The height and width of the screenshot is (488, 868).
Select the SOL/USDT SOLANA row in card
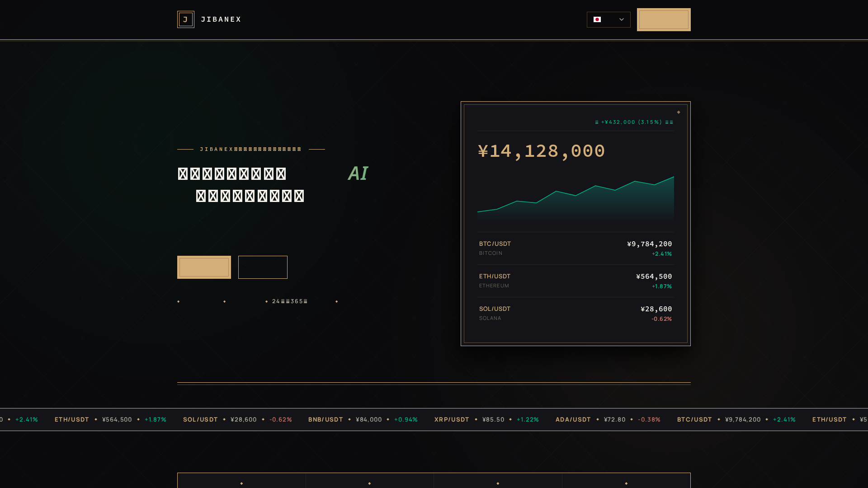pyautogui.click(x=576, y=313)
